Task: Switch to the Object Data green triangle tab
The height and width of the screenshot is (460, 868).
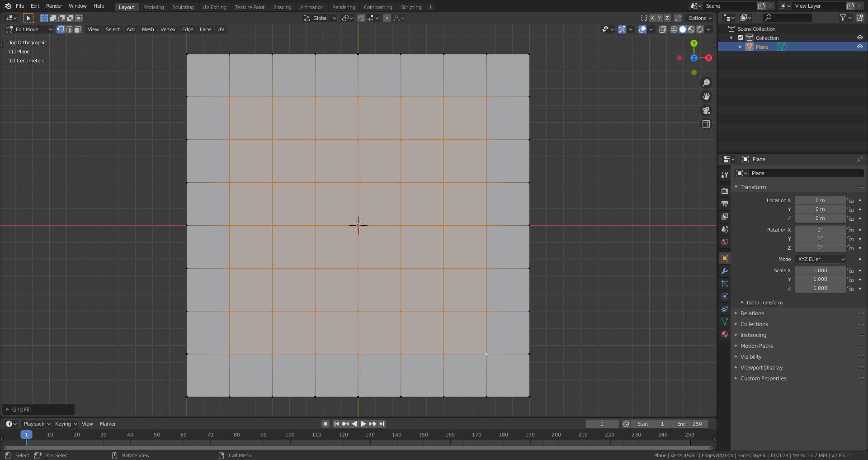Action: coord(724,322)
